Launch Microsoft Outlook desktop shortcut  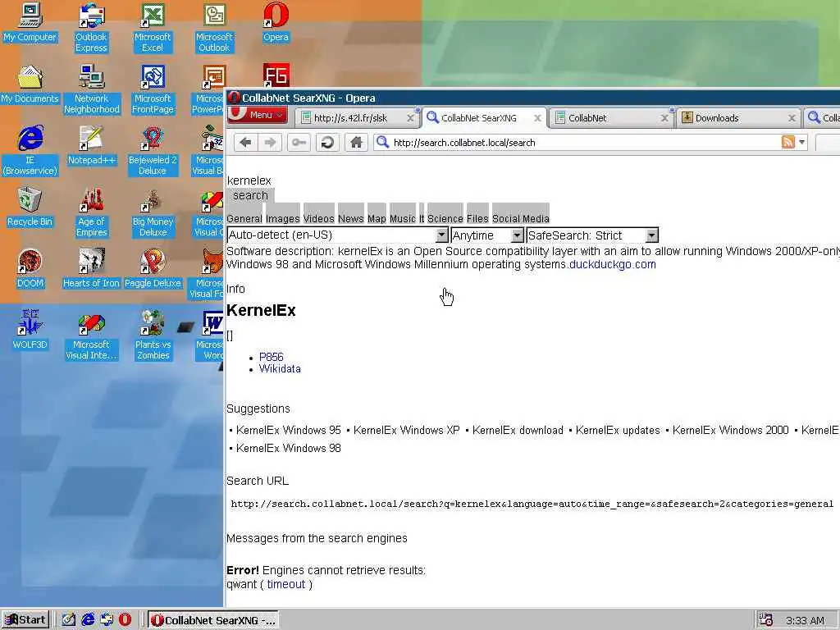point(214,29)
